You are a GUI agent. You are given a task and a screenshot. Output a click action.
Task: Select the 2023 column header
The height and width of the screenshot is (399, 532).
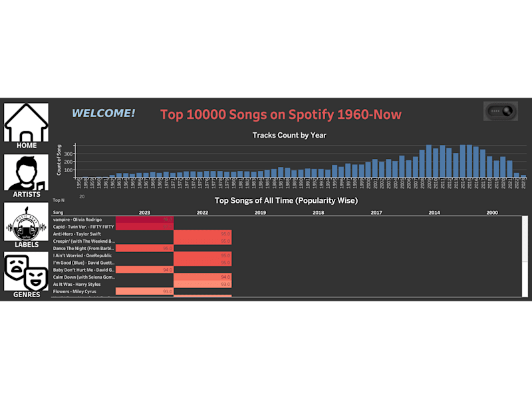click(x=144, y=212)
